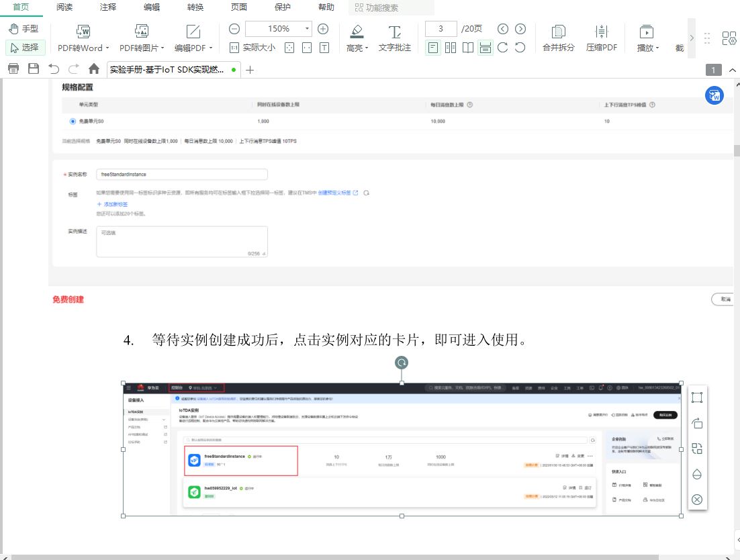This screenshot has height=560, width=740.
Task: Click the image opacity droplet icon
Action: coord(697,474)
